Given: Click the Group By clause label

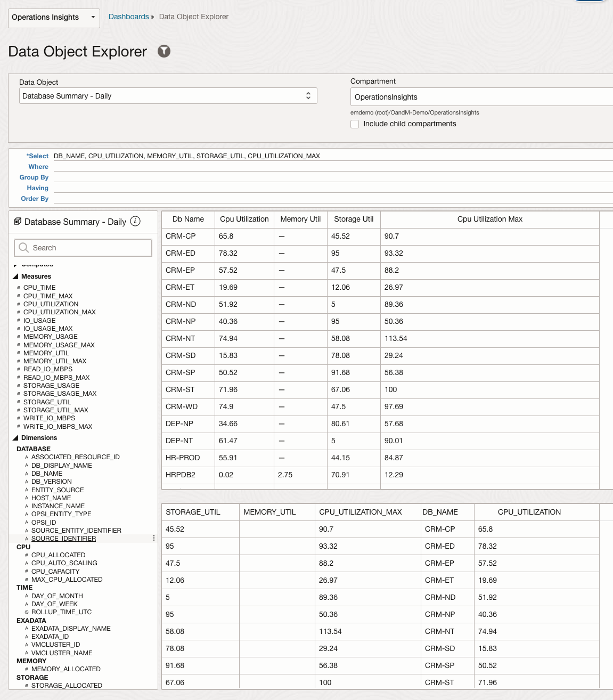Looking at the screenshot, I should point(34,177).
